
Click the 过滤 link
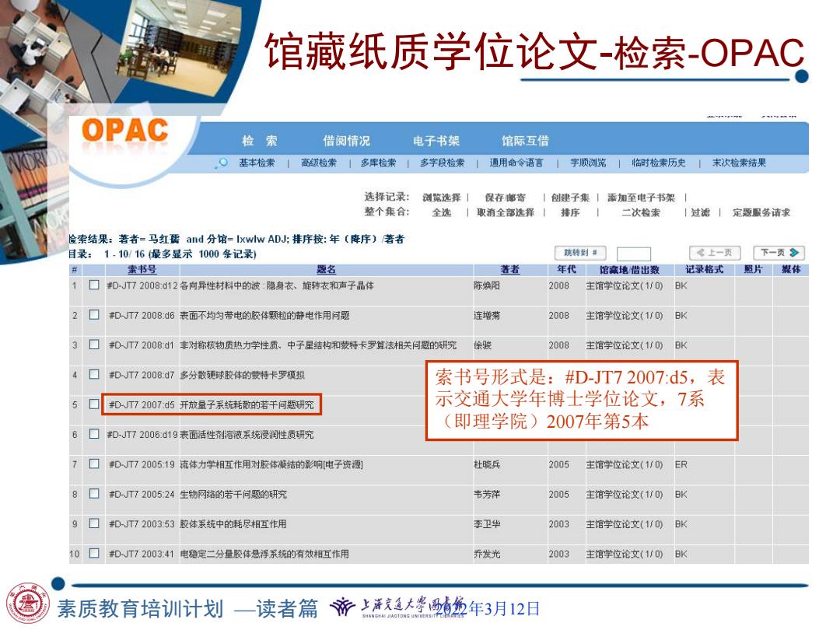(700, 212)
